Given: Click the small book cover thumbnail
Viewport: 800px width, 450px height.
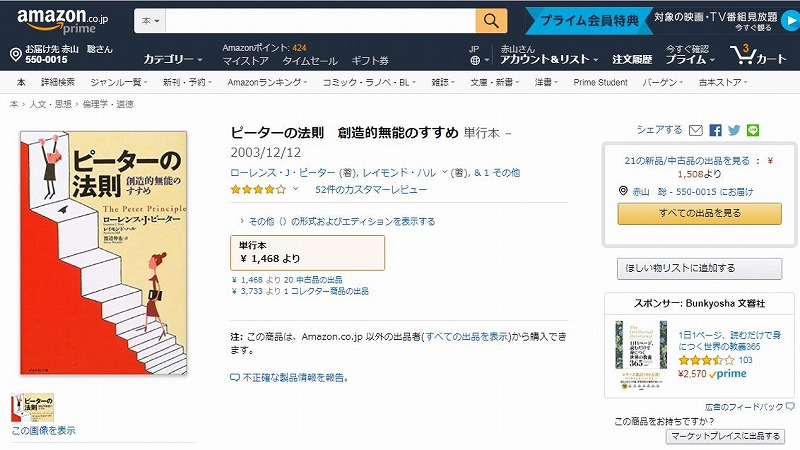Looking at the screenshot, I should click(x=32, y=407).
